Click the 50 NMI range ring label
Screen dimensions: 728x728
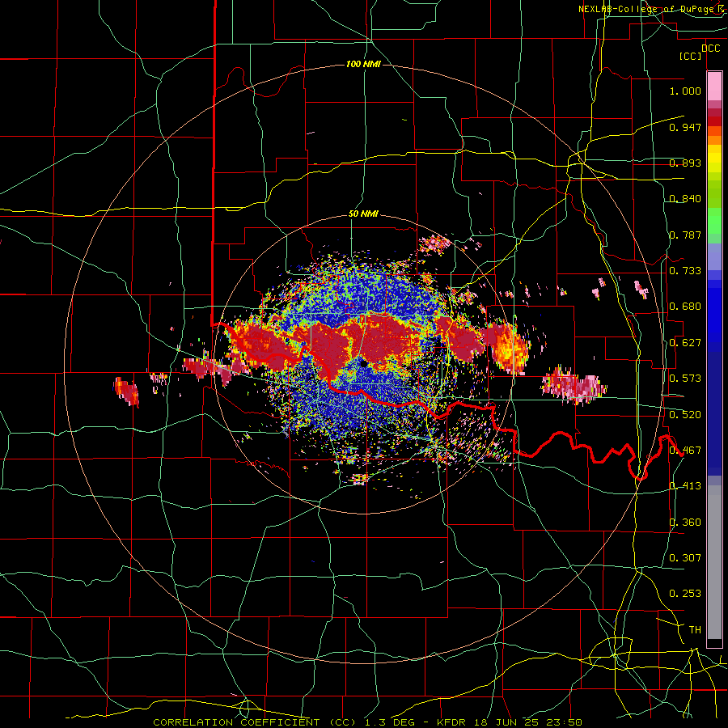pyautogui.click(x=363, y=214)
